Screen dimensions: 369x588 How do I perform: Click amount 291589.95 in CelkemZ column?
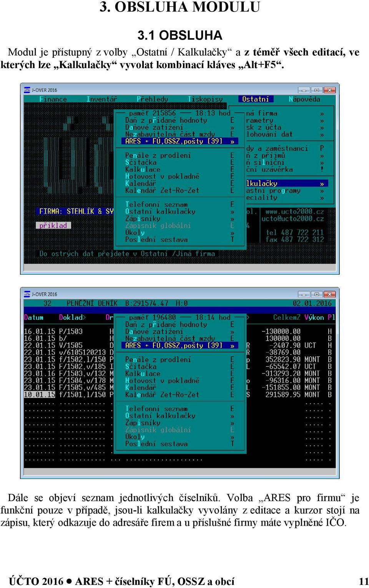[x=283, y=394]
